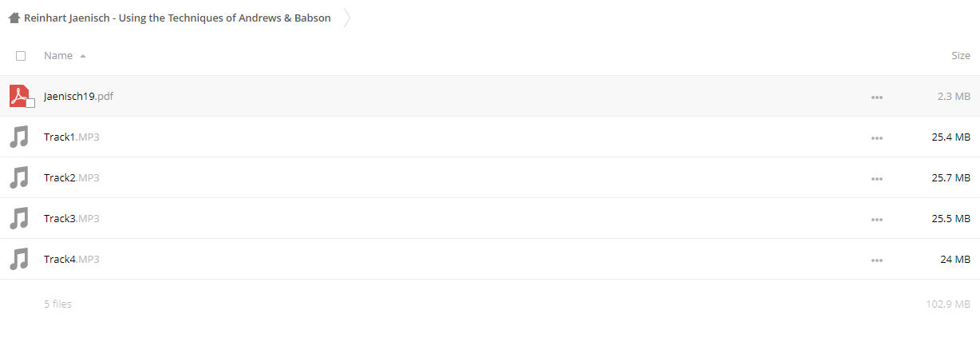
Task: Click the music note icon for Track2.MP3
Action: (x=18, y=177)
